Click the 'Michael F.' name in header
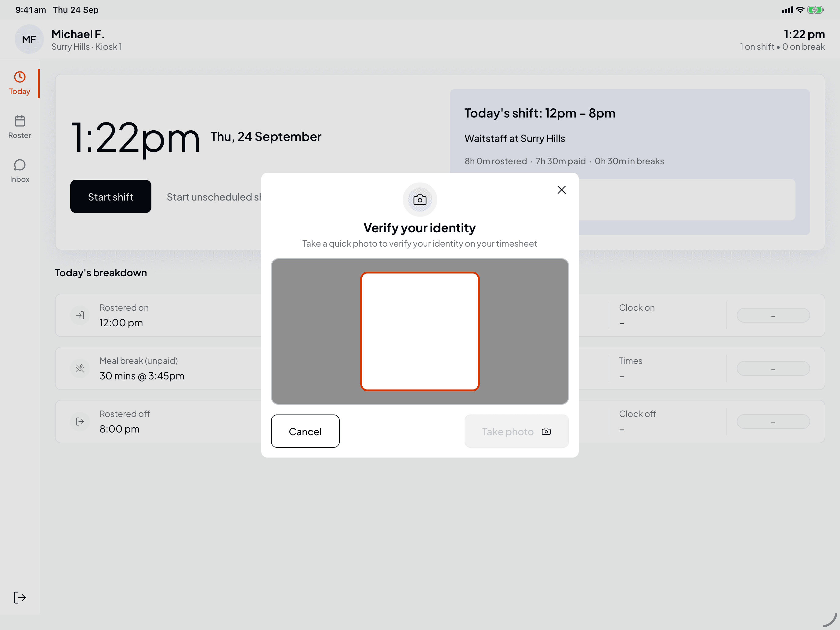840x630 pixels. [78, 34]
